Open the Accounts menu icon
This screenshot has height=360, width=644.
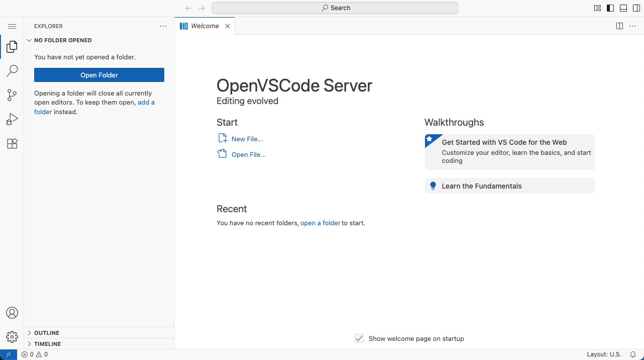coord(12,313)
